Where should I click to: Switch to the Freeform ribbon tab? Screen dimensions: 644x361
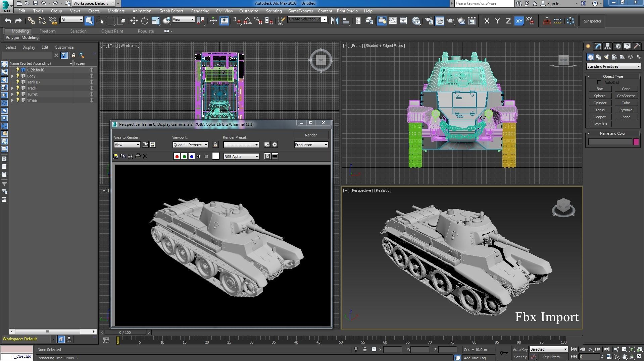click(47, 31)
